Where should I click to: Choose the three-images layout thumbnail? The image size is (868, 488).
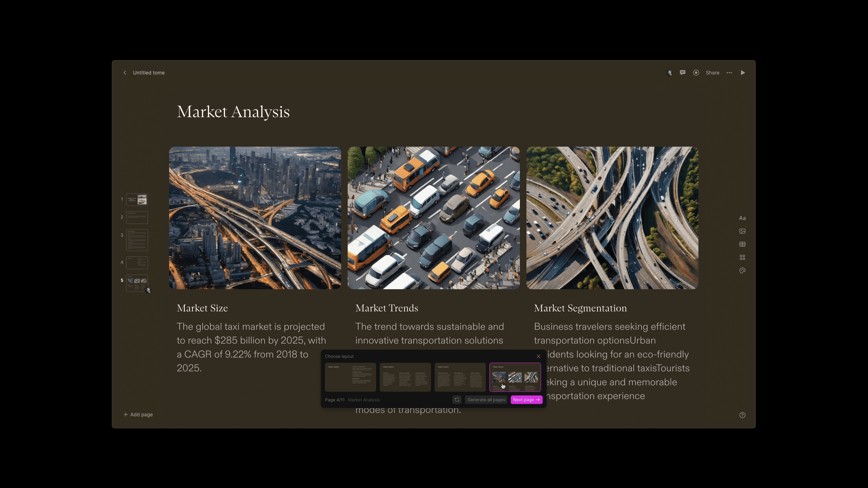point(515,377)
